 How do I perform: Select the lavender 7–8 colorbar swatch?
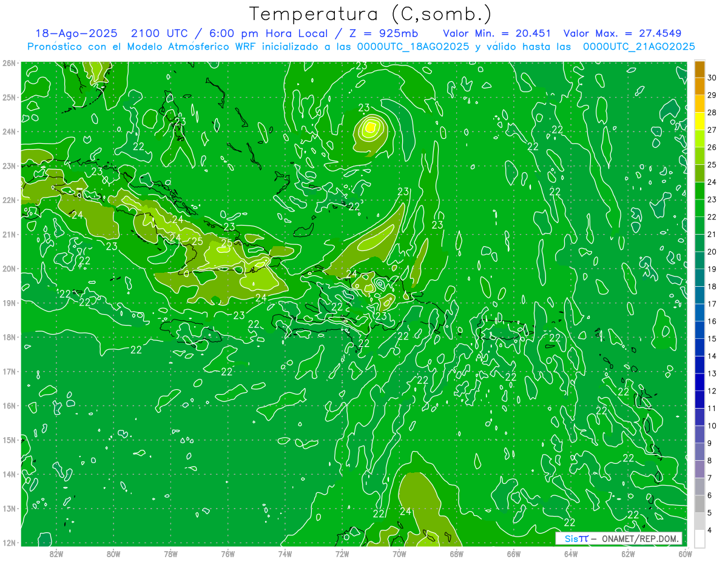click(x=699, y=469)
